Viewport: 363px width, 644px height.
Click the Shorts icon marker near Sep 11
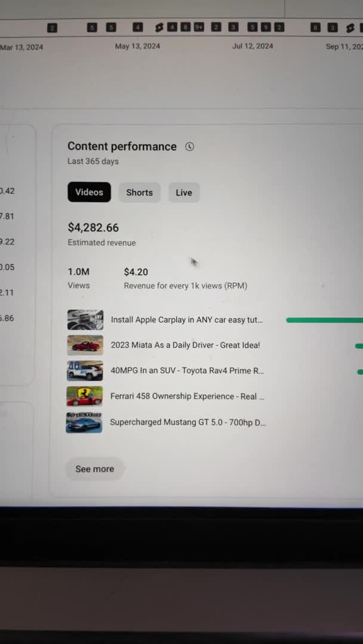click(x=350, y=27)
